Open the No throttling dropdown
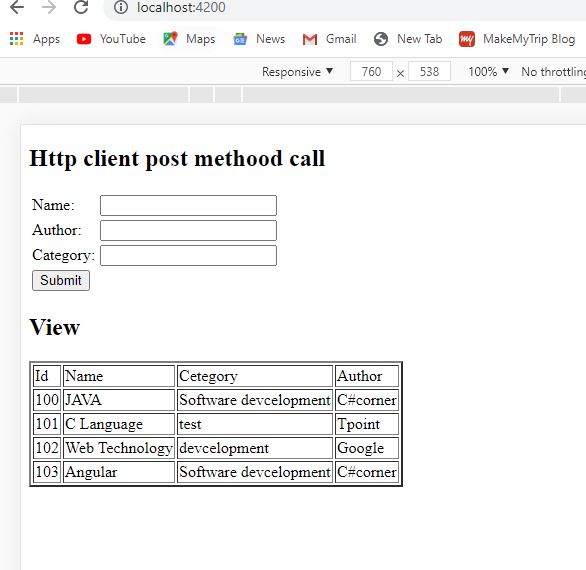The image size is (586, 570). (x=553, y=71)
